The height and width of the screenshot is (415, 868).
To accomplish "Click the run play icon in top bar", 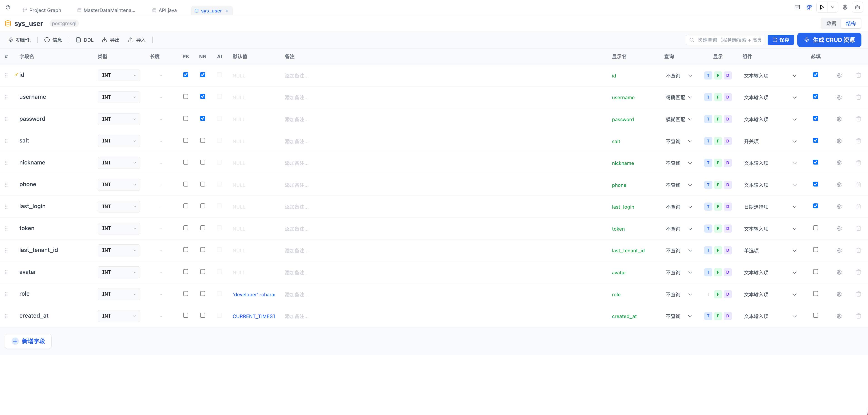I will pyautogui.click(x=822, y=7).
